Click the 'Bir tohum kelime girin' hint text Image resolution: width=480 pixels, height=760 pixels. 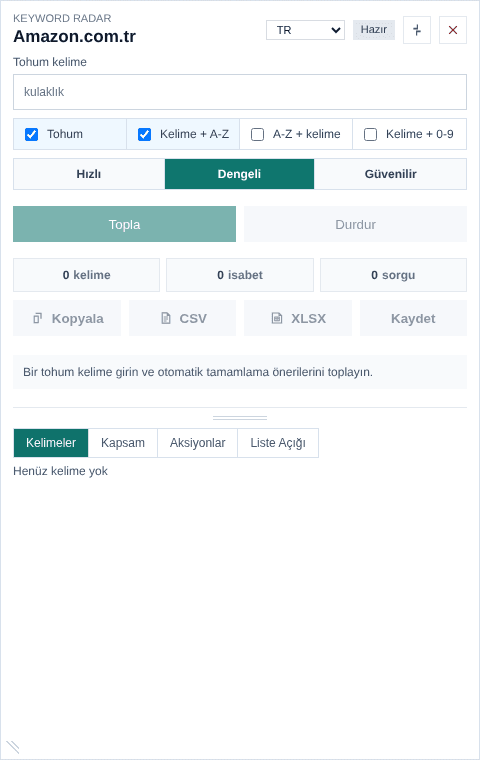[x=198, y=372]
